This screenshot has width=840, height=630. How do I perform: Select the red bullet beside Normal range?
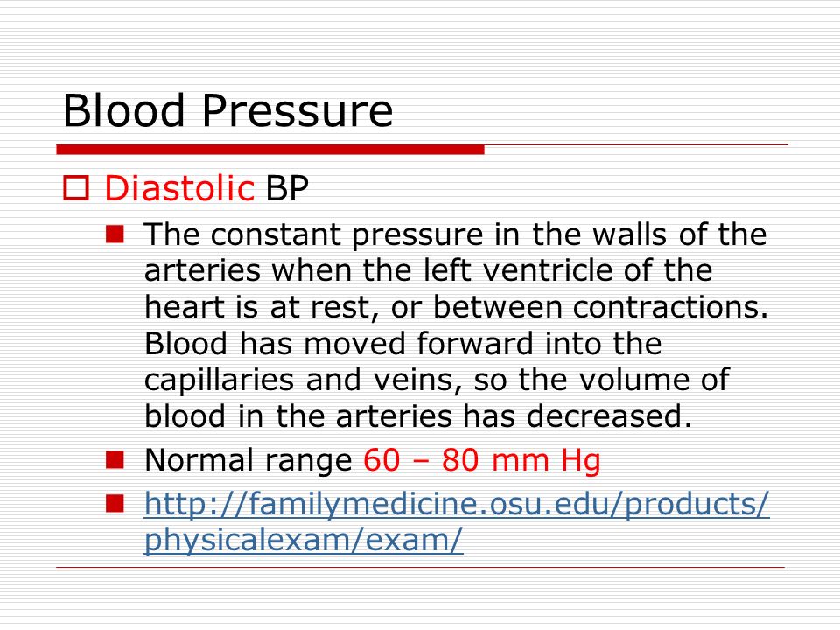pos(115,460)
